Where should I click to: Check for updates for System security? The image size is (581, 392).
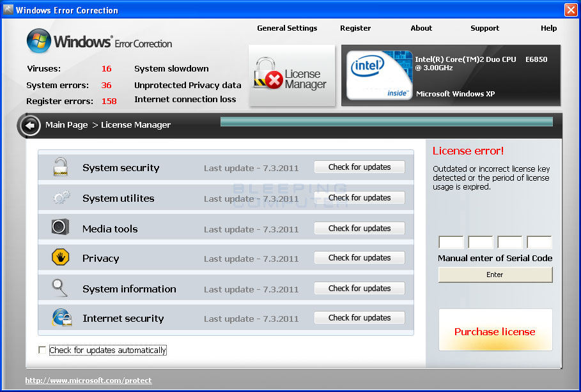point(359,167)
